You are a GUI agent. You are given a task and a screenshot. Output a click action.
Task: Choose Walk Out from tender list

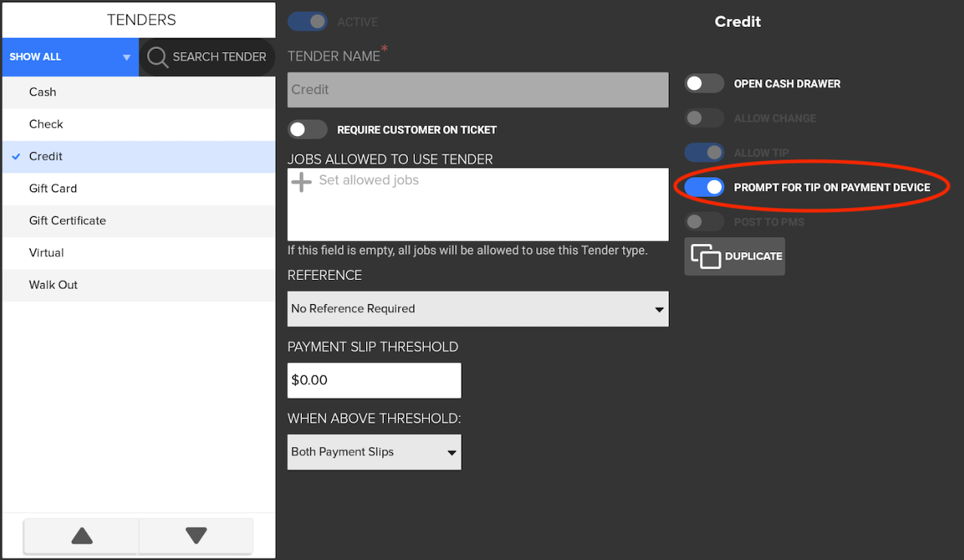[53, 285]
